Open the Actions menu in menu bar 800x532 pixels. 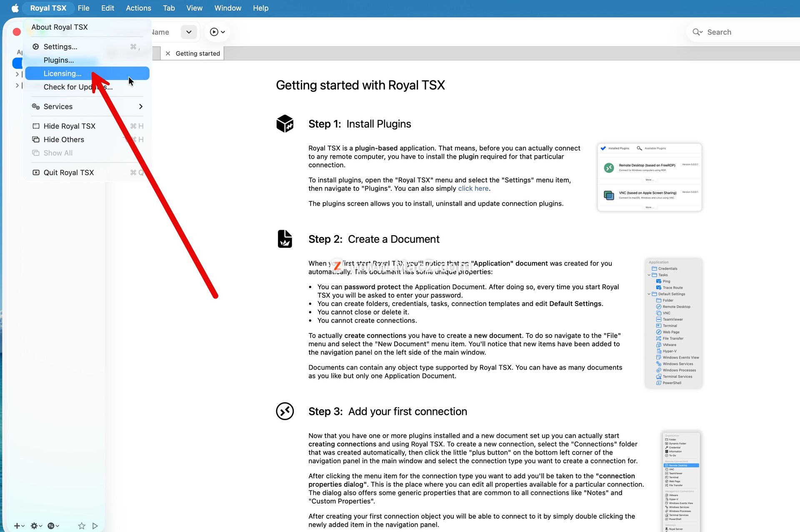(x=138, y=8)
